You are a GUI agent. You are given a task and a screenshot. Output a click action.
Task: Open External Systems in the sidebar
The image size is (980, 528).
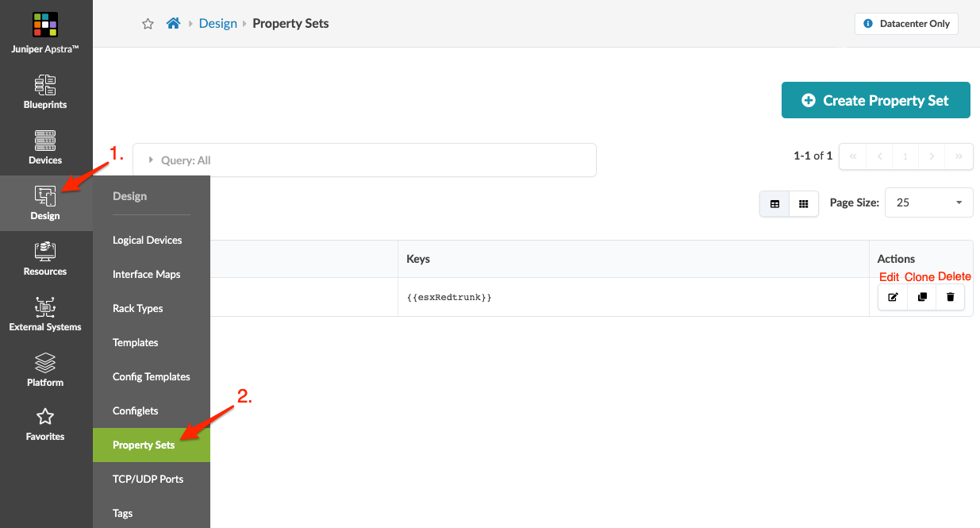coord(45,314)
